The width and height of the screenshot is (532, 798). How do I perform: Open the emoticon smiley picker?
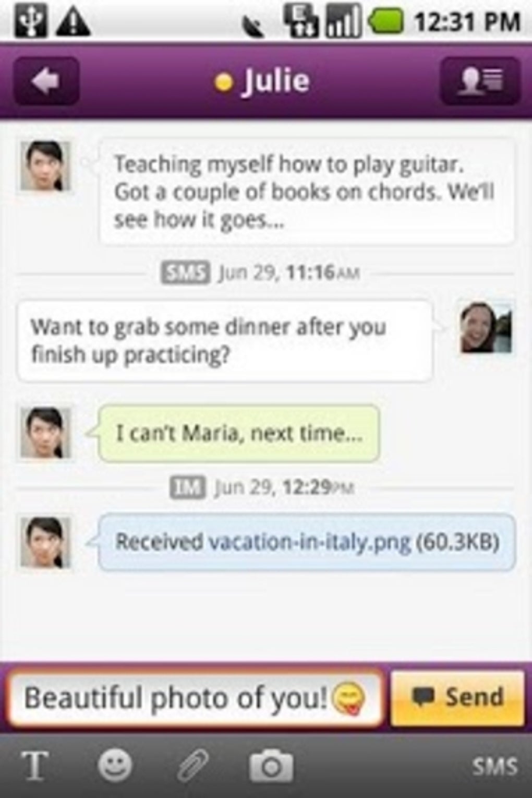(x=115, y=766)
